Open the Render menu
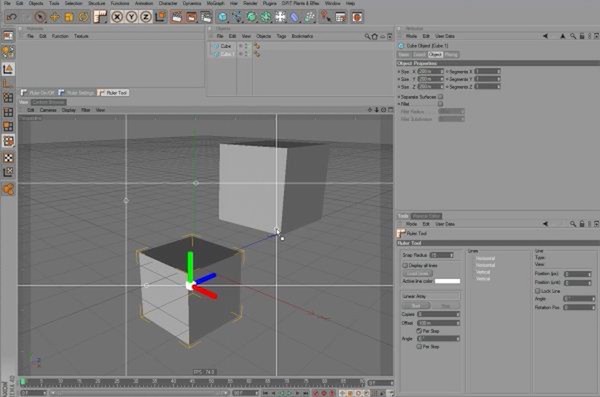This screenshot has width=600, height=397. pyautogui.click(x=250, y=3)
